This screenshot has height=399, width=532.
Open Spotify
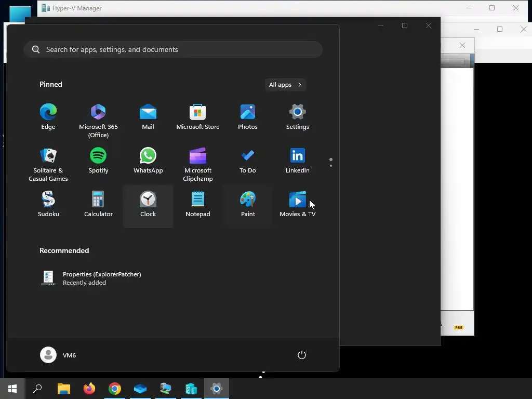coord(98,161)
